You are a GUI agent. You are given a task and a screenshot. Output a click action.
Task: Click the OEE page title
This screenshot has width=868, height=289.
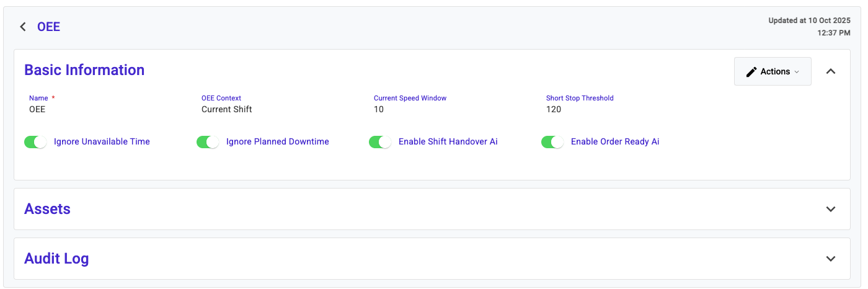[48, 27]
